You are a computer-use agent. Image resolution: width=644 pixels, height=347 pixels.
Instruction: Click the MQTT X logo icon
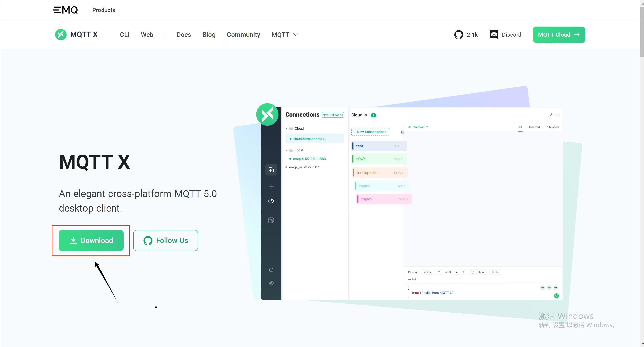(61, 35)
